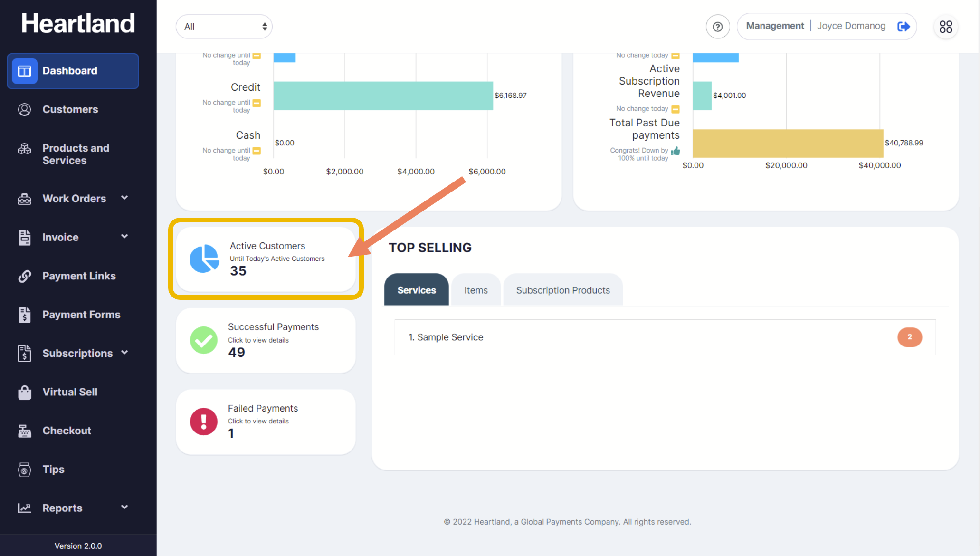The image size is (980, 556).
Task: Click the Active Customers pie chart icon
Action: tap(204, 259)
